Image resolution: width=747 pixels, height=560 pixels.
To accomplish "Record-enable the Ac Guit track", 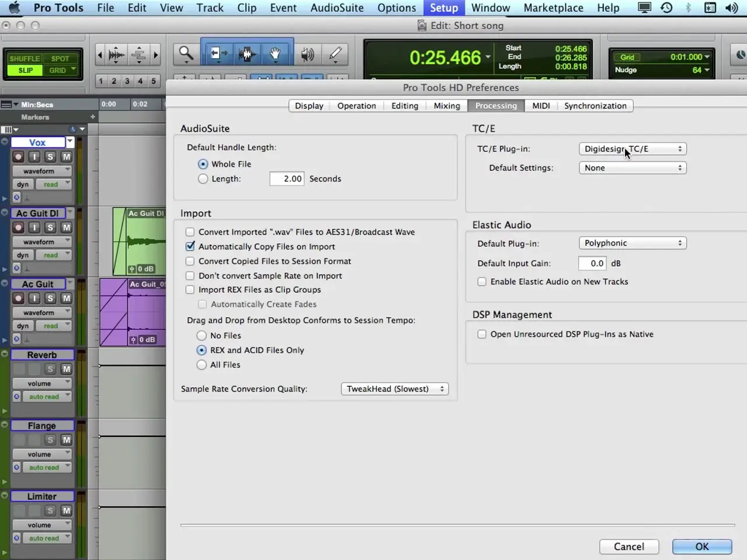I will [x=19, y=298].
